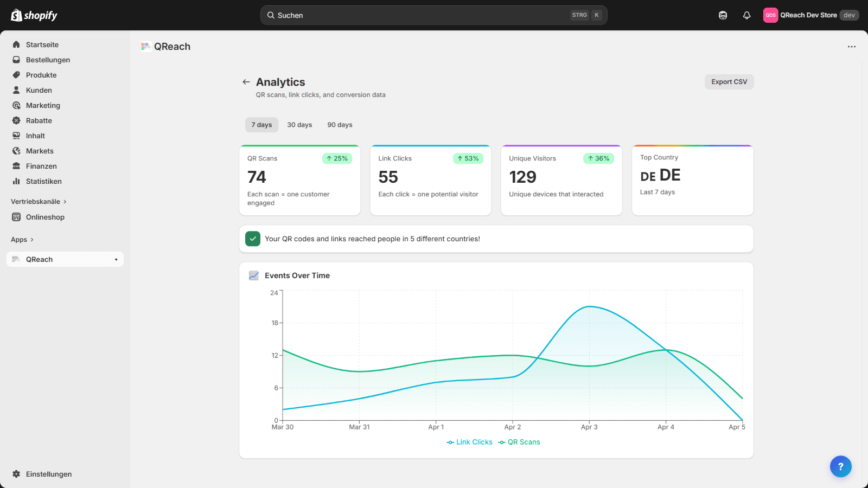The width and height of the screenshot is (868, 488).
Task: Open notifications via the bell icon
Action: tap(747, 15)
